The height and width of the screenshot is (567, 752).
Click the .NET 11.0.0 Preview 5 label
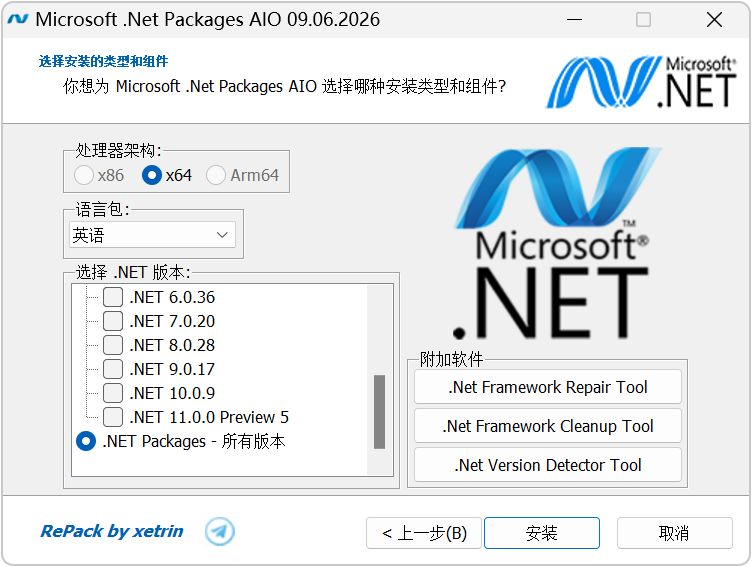pos(209,417)
